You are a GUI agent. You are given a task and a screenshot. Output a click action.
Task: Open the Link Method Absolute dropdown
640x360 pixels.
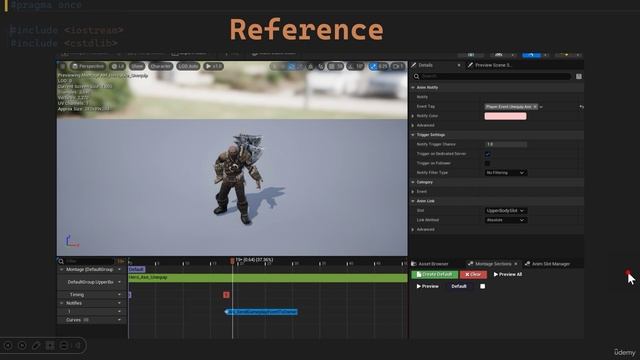pyautogui.click(x=505, y=220)
